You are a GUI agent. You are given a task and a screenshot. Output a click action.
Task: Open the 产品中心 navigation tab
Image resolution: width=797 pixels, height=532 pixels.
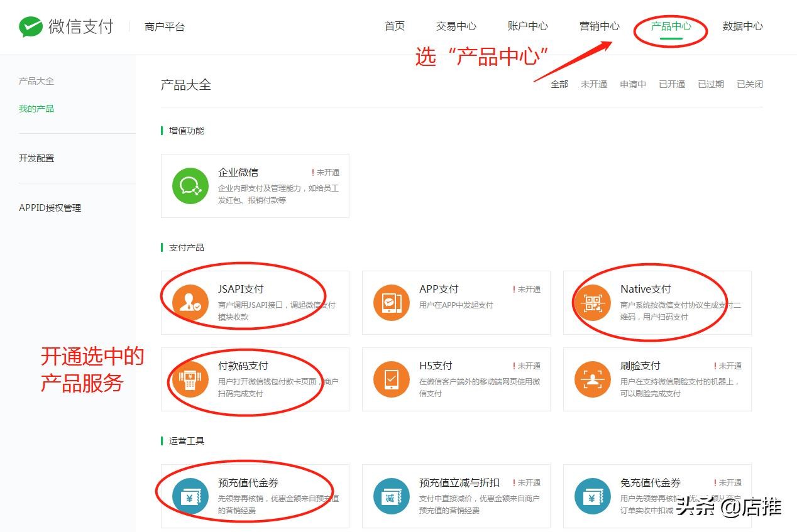pos(671,26)
